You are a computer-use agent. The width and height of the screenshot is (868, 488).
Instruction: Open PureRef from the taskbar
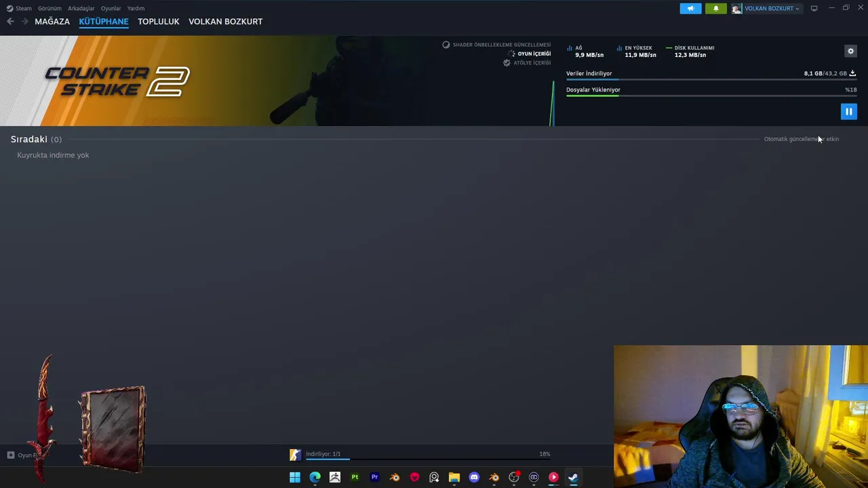tap(434, 477)
